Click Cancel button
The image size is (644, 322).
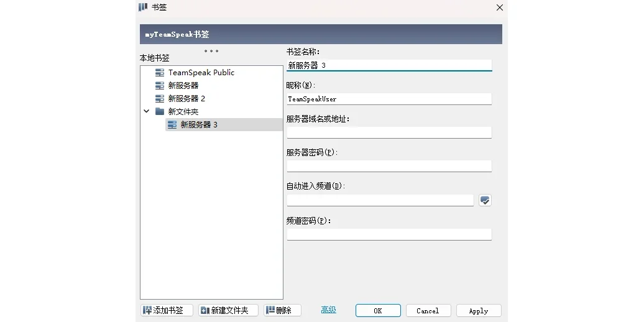[x=428, y=311]
